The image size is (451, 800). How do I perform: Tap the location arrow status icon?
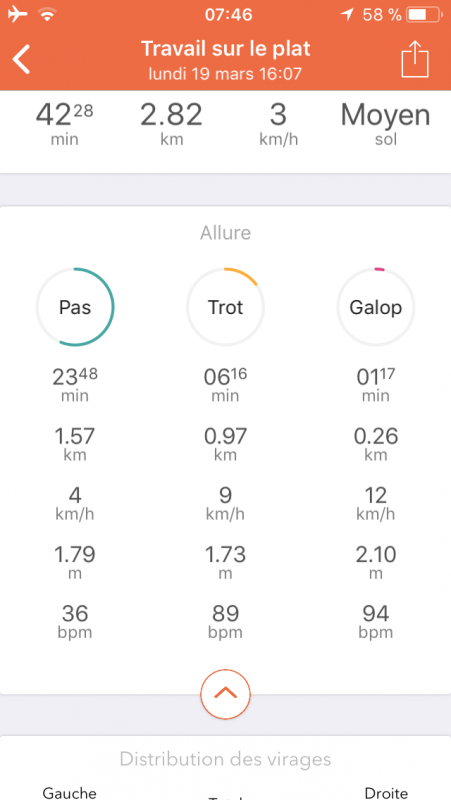[347, 15]
